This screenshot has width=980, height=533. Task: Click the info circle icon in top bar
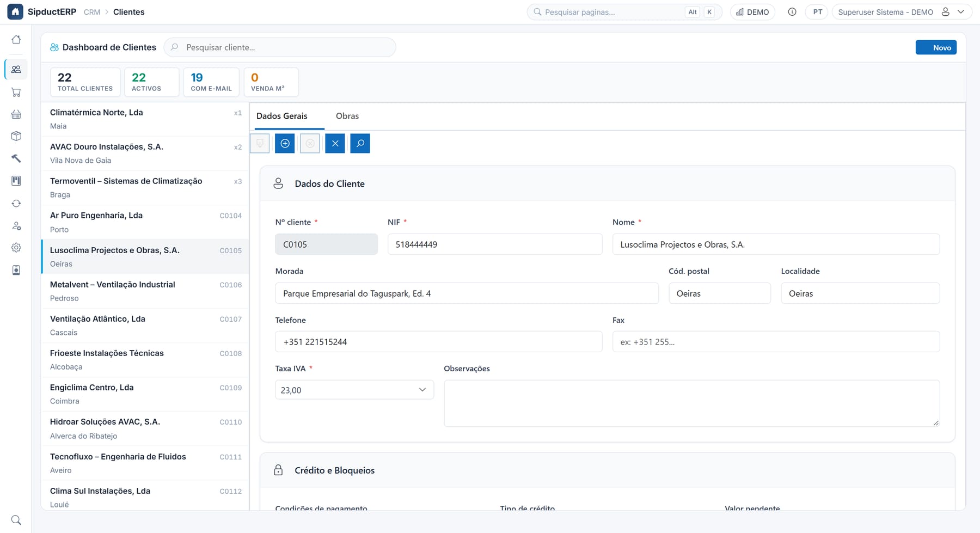point(792,12)
